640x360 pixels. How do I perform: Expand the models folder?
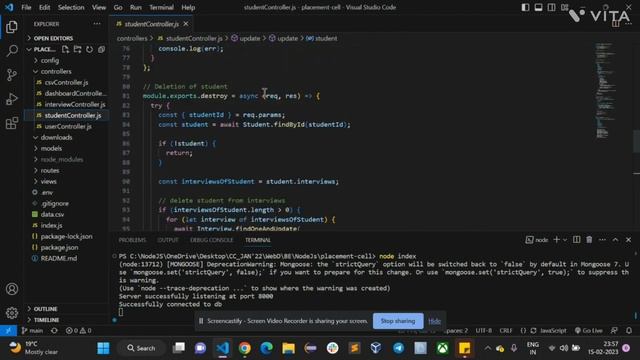pyautogui.click(x=51, y=149)
